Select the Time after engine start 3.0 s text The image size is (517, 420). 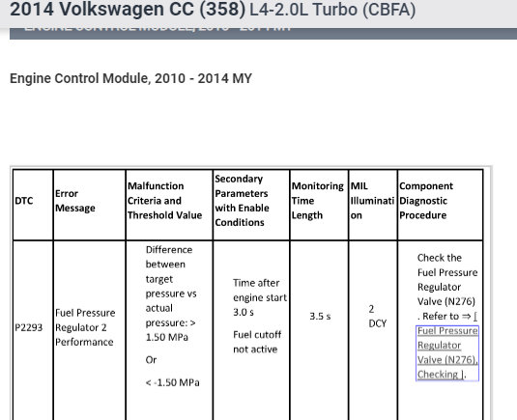tap(260, 297)
